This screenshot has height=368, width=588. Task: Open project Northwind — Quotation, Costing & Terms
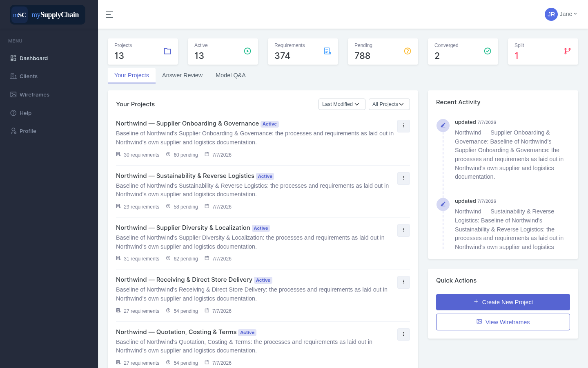[176, 332]
